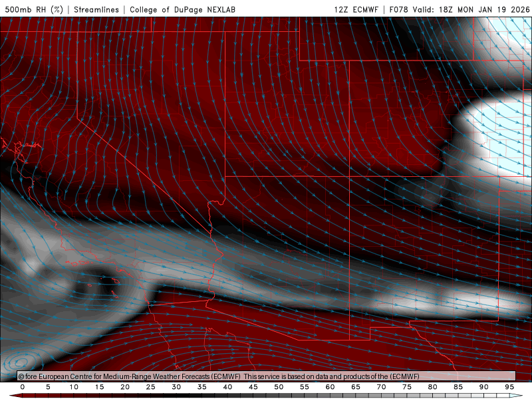Image resolution: width=532 pixels, height=399 pixels.
Task: Click the '12Z ECMWF' model run label
Action: [356, 9]
